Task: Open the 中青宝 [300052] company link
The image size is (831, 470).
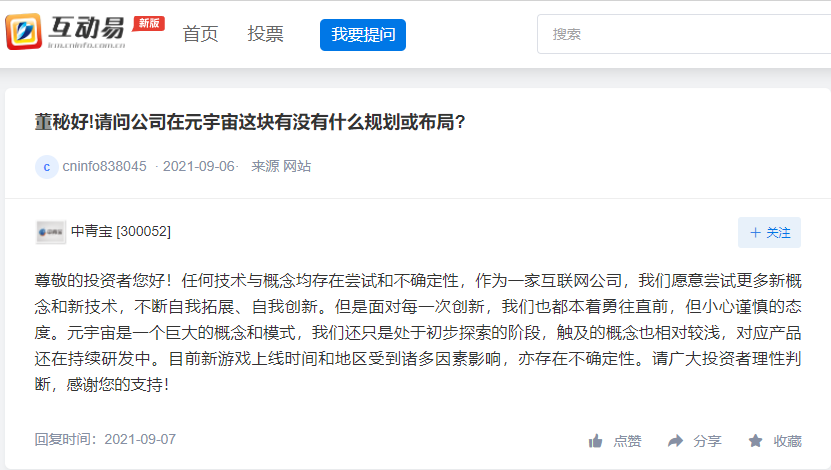Action: 121,232
